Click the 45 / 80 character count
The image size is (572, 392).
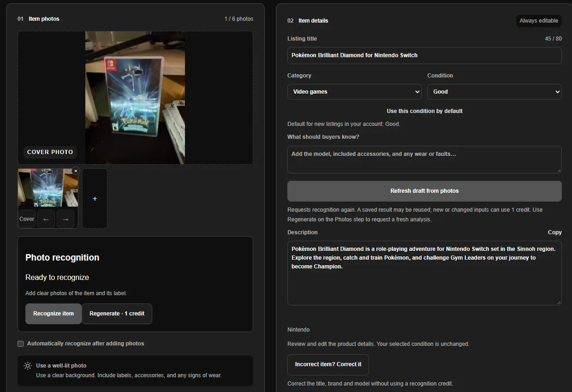pos(553,39)
